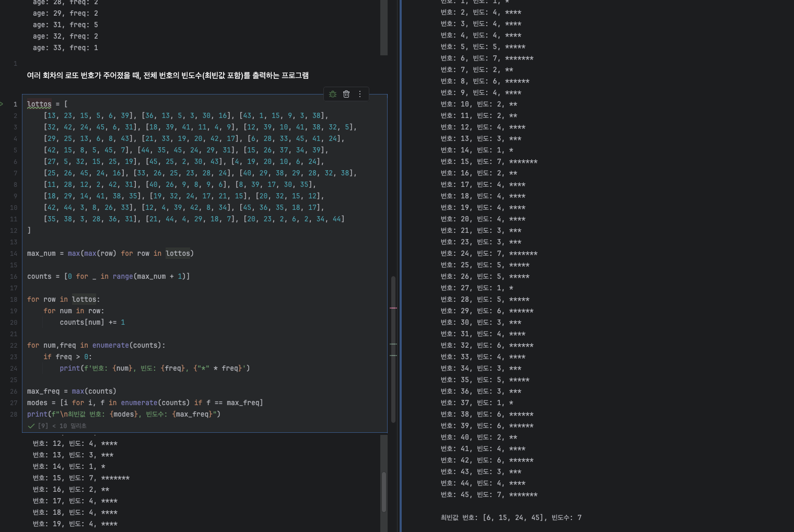Click the 'for num,freq in enumerate(counts):' line

click(96, 345)
